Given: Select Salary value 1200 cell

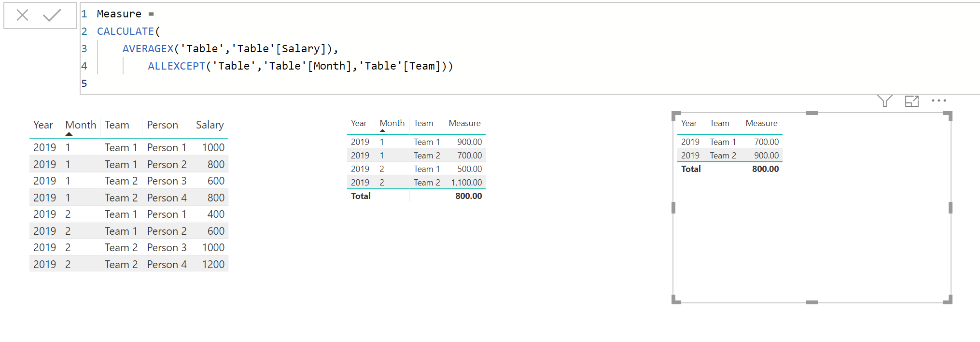Looking at the screenshot, I should (x=213, y=264).
